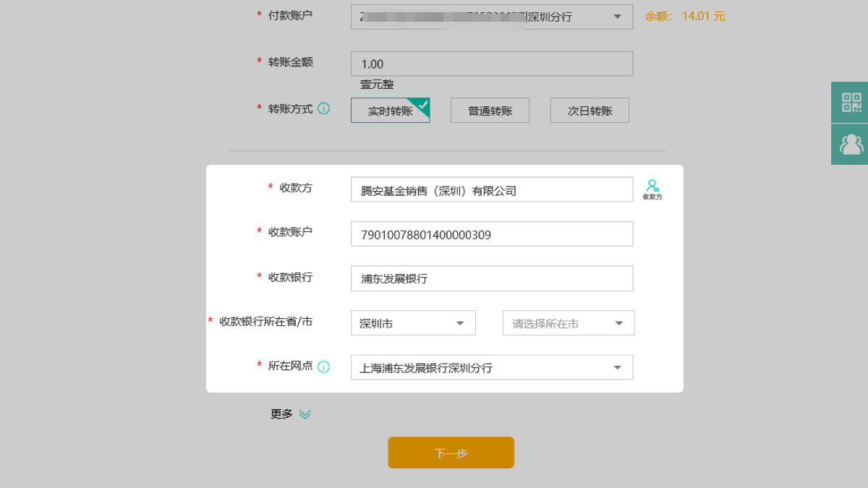
Task: Click the 壹元整 amount-in-words text
Action: click(x=377, y=85)
